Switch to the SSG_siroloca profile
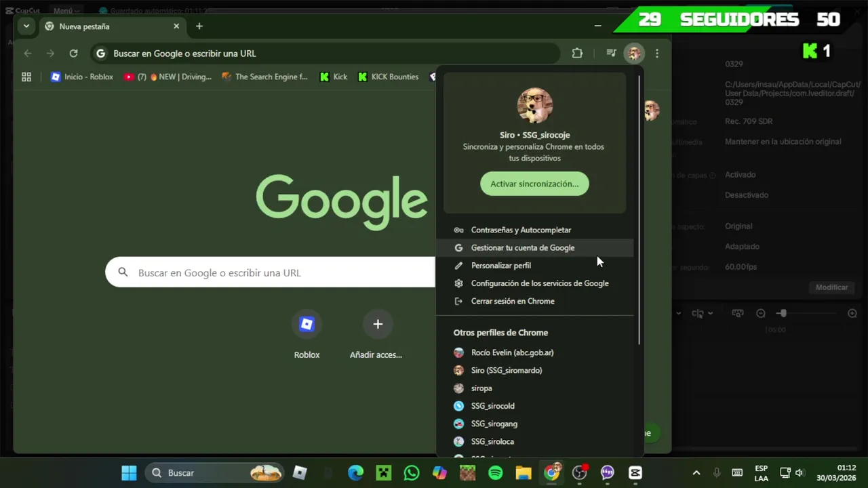The width and height of the screenshot is (868, 488). click(535, 441)
